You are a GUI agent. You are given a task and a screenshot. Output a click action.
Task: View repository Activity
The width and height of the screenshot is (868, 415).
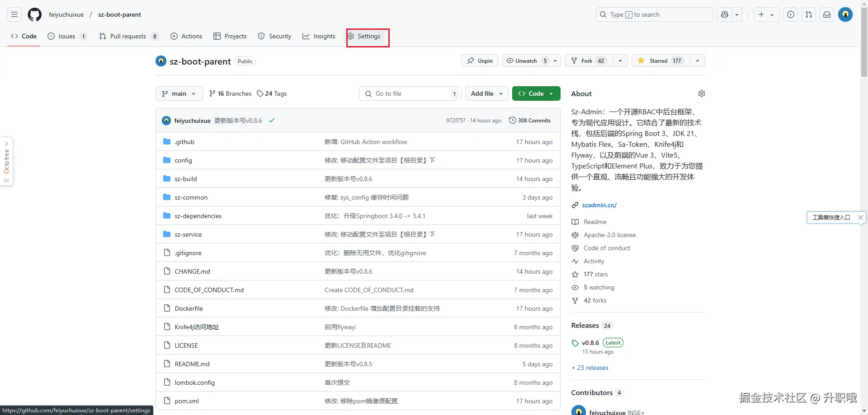[x=594, y=261]
